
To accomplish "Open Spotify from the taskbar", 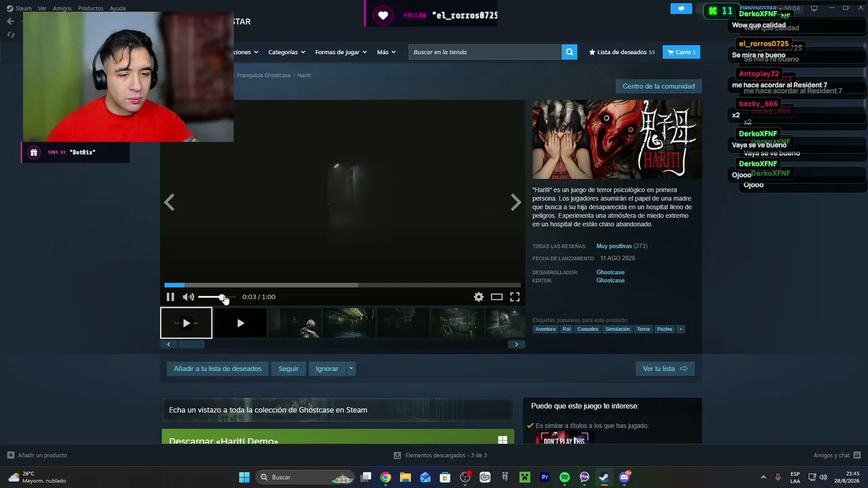I will 564,477.
